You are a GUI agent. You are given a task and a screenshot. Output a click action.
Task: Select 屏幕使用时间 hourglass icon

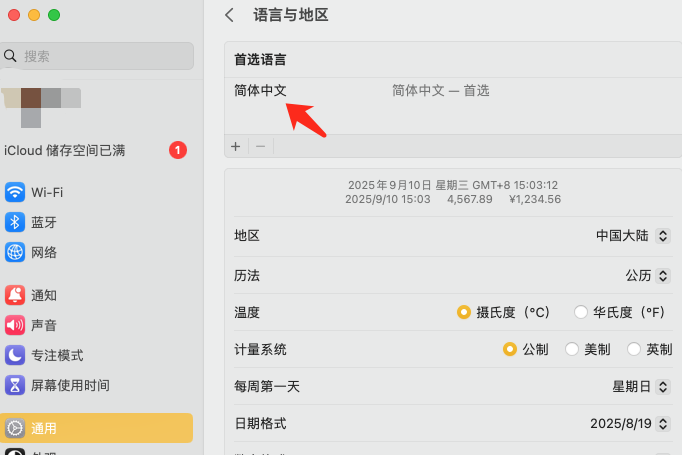tap(15, 385)
